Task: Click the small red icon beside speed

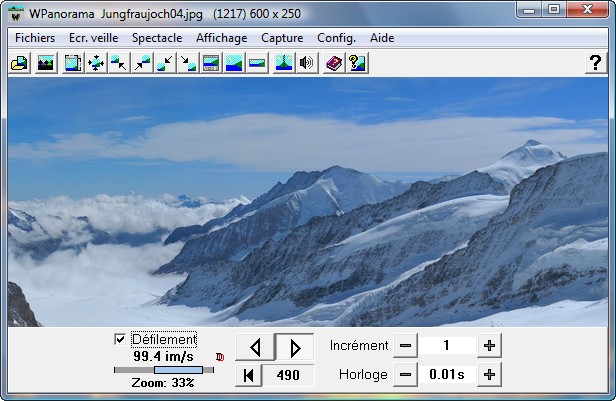Action: [220, 357]
